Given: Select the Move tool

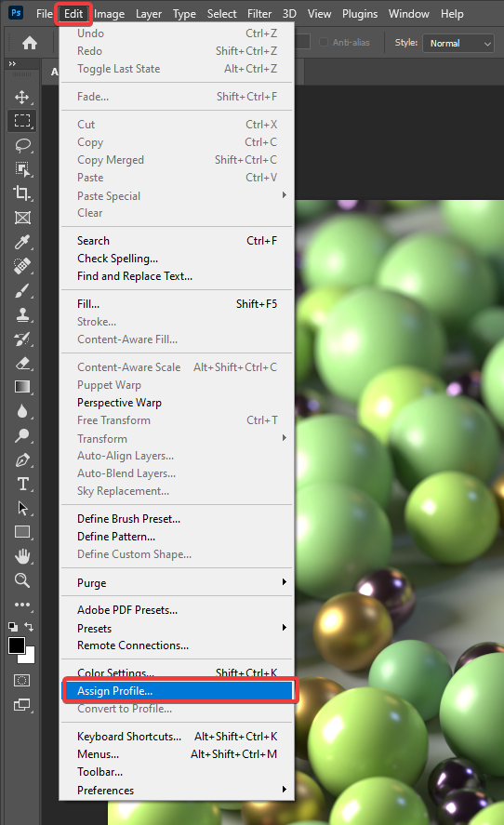Looking at the screenshot, I should pos(21,97).
